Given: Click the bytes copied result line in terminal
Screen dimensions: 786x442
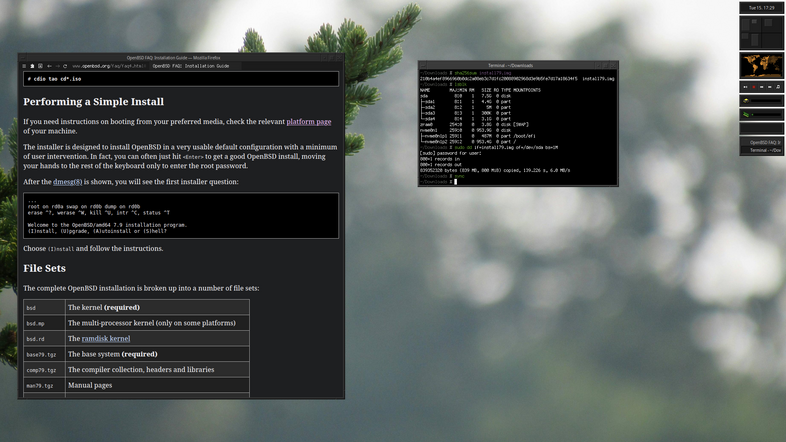Looking at the screenshot, I should tap(495, 170).
